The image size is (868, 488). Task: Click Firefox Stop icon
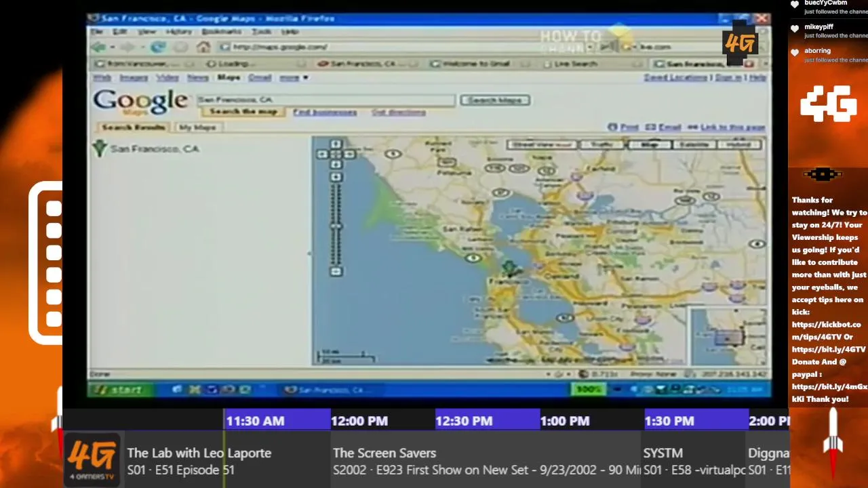(180, 47)
